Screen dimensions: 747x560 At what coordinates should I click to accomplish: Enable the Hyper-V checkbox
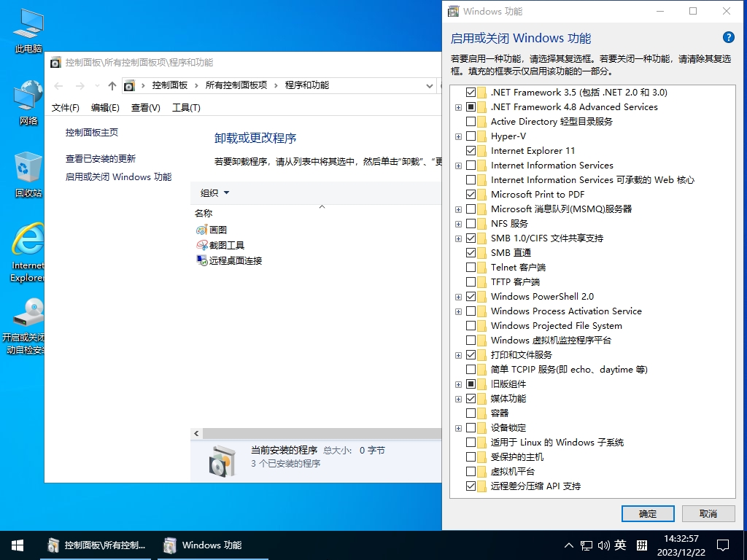471,136
